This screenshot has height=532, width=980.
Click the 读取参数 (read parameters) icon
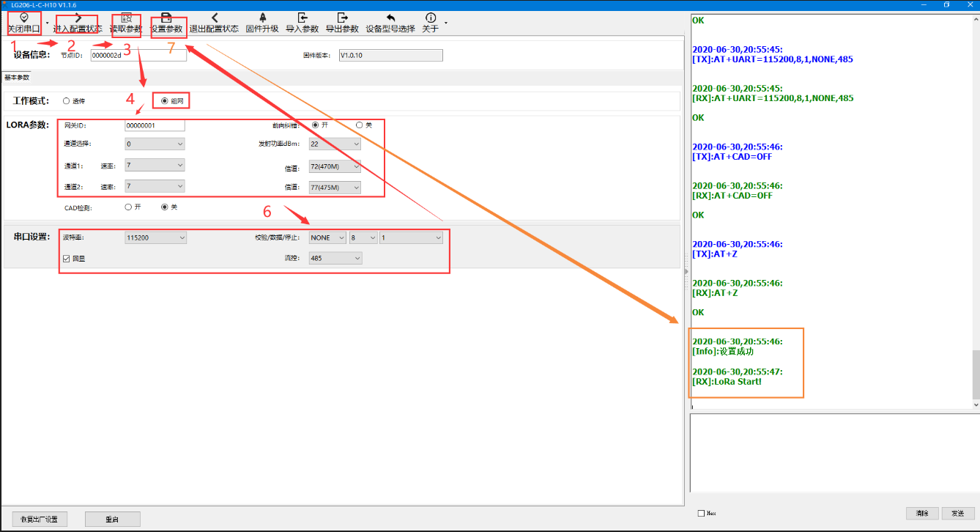(x=126, y=18)
